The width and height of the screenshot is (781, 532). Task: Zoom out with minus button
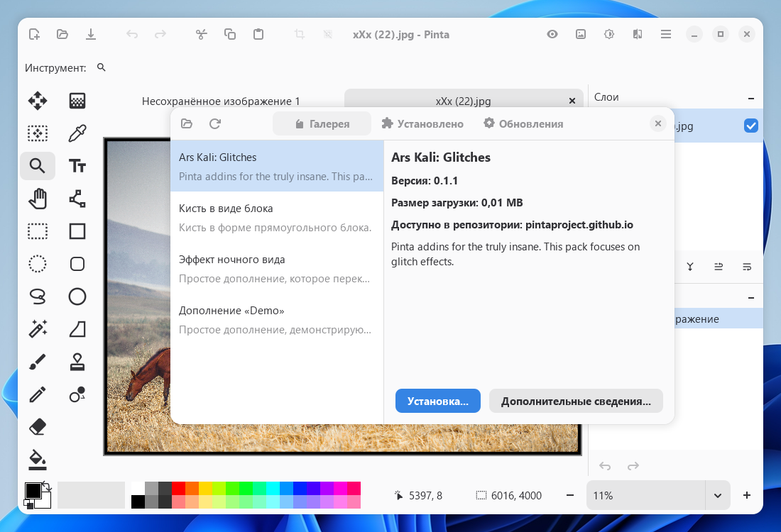click(570, 495)
